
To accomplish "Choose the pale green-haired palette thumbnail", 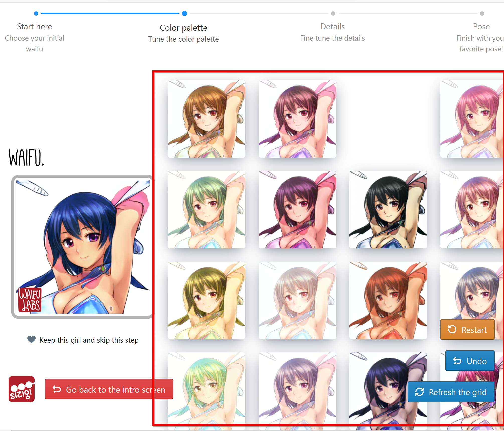I will pos(207,210).
